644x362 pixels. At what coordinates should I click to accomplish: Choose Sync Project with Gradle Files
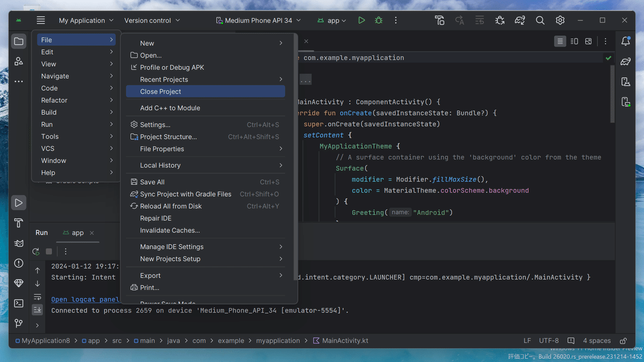tap(206, 194)
